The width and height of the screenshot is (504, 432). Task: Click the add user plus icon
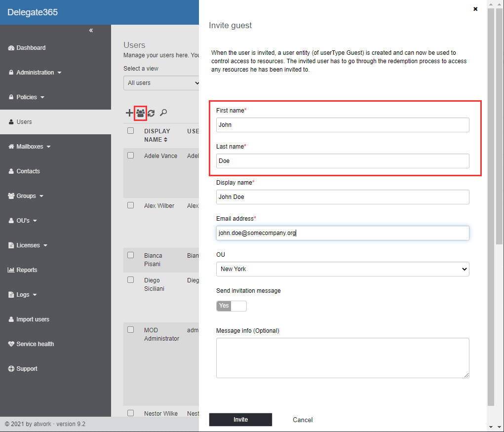pos(129,113)
